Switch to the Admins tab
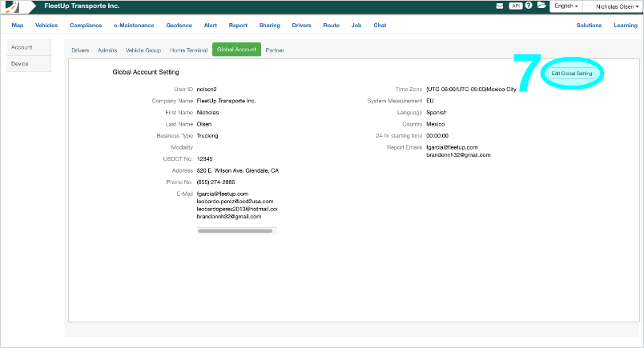Image resolution: width=644 pixels, height=348 pixels. point(107,50)
